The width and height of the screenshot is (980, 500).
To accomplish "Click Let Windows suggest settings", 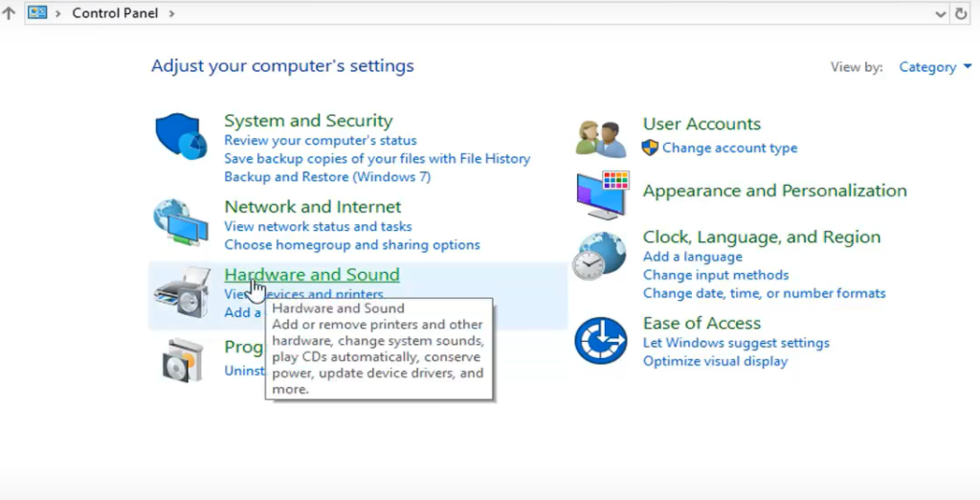I will (x=736, y=343).
